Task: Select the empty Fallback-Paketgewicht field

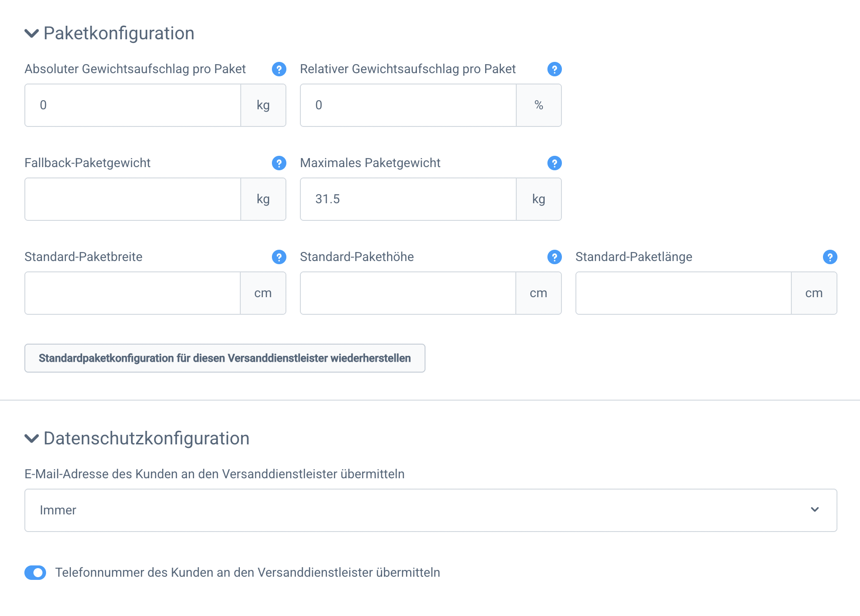Action: tap(133, 199)
